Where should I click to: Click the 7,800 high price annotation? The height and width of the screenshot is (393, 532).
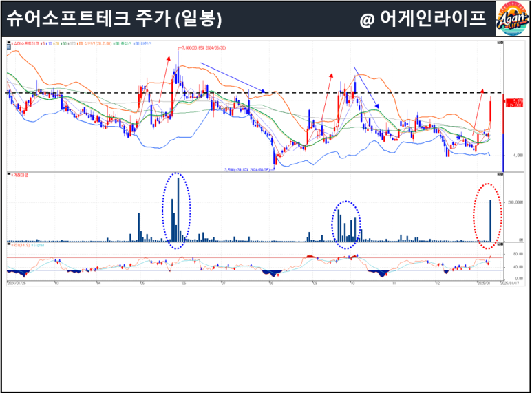[203, 48]
